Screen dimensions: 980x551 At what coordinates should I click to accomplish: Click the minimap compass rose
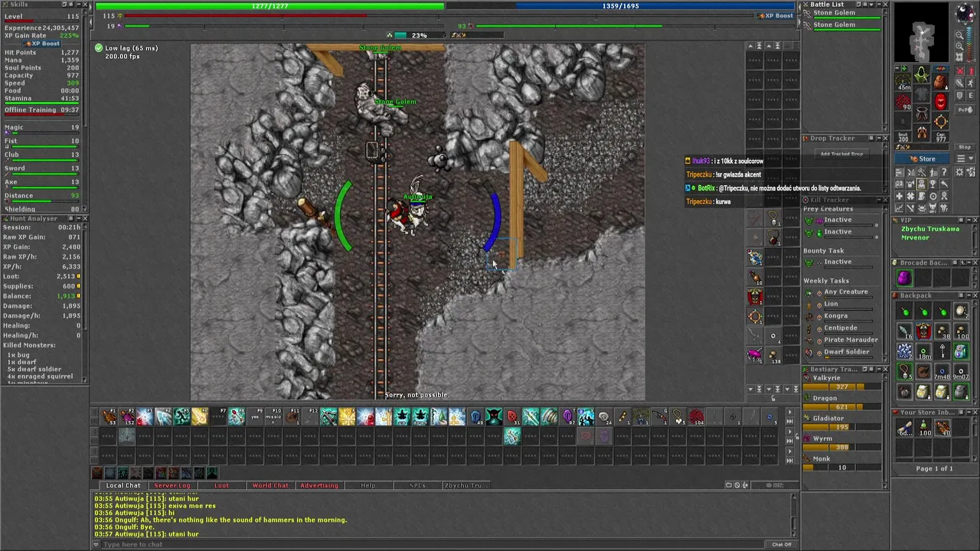(965, 15)
